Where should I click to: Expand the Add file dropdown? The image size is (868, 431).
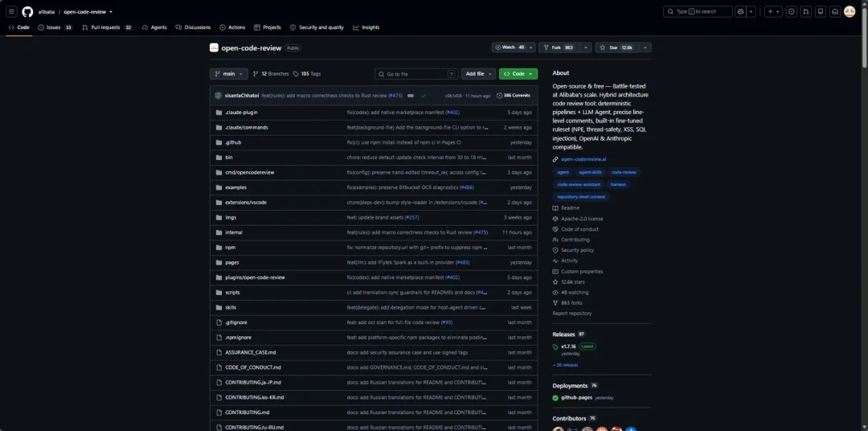[478, 74]
